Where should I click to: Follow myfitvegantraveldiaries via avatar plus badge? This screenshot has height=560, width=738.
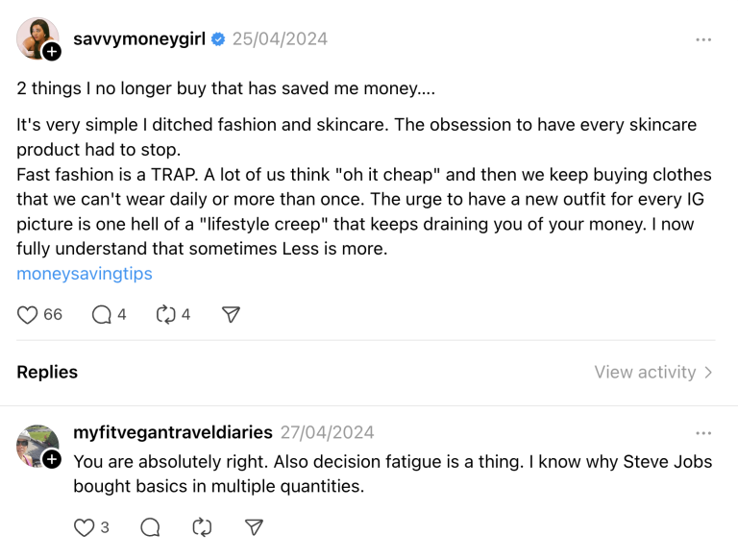click(52, 459)
